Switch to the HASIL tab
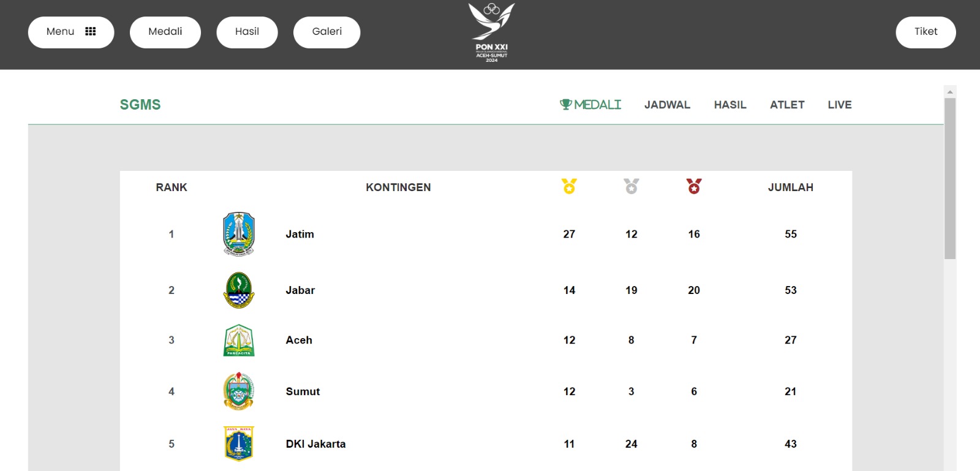 [730, 105]
